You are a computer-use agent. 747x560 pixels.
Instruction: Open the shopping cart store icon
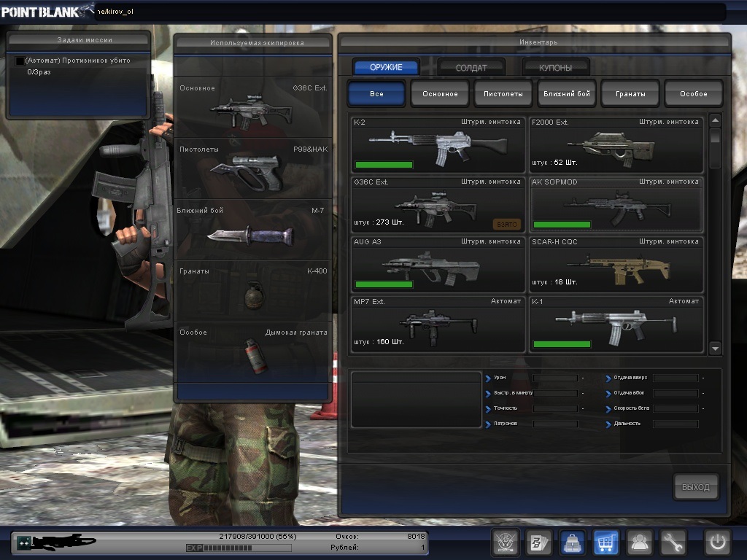[605, 542]
